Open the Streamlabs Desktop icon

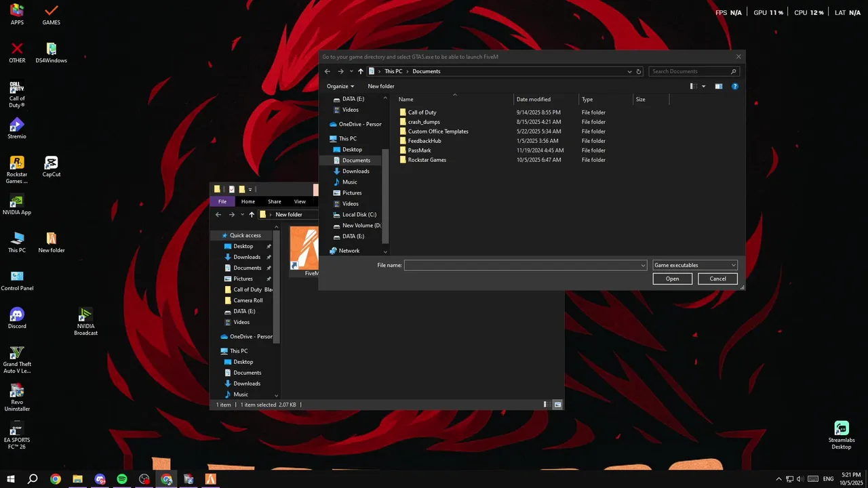841,436
